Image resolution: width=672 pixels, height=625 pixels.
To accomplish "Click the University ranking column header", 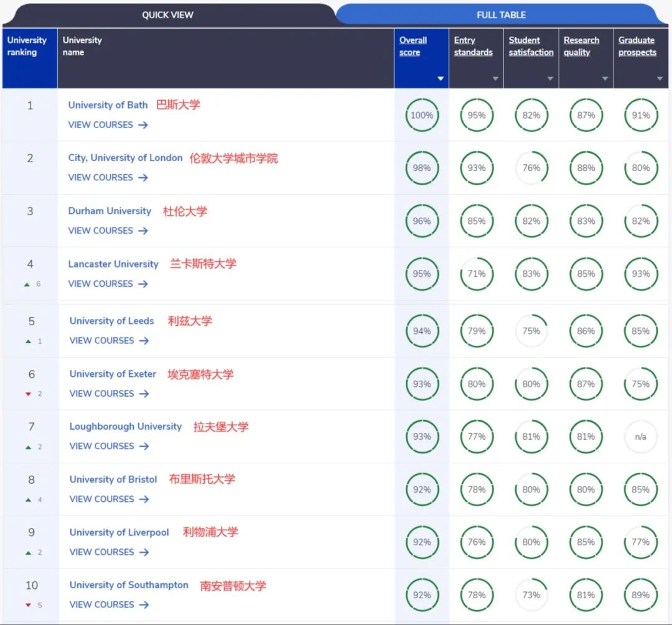I will [x=30, y=58].
